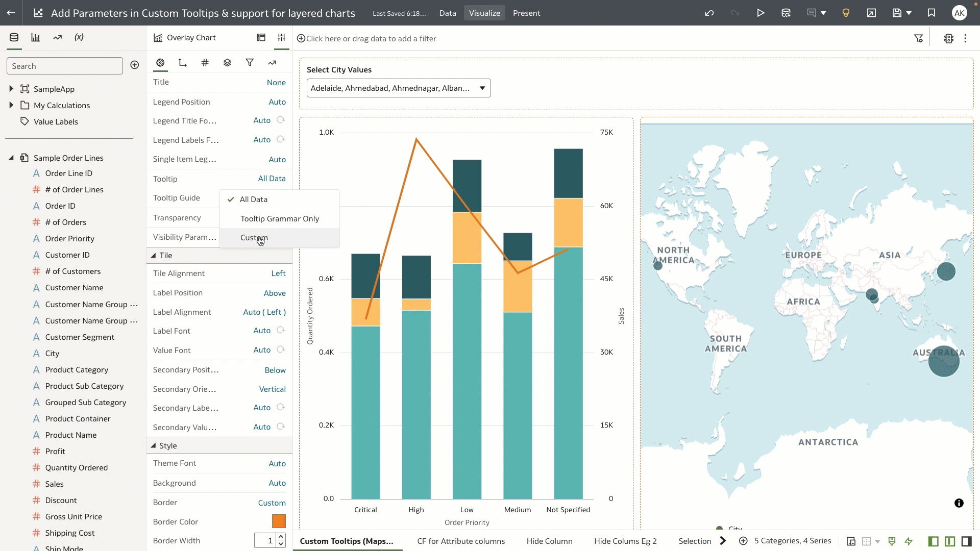
Task: Click the Present mode button
Action: (x=526, y=13)
